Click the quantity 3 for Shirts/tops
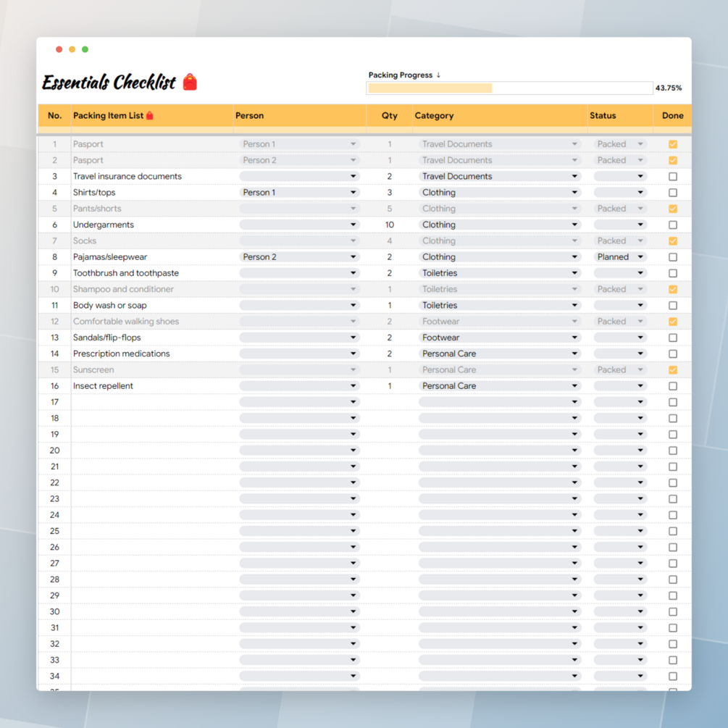This screenshot has width=728, height=728. click(x=390, y=192)
